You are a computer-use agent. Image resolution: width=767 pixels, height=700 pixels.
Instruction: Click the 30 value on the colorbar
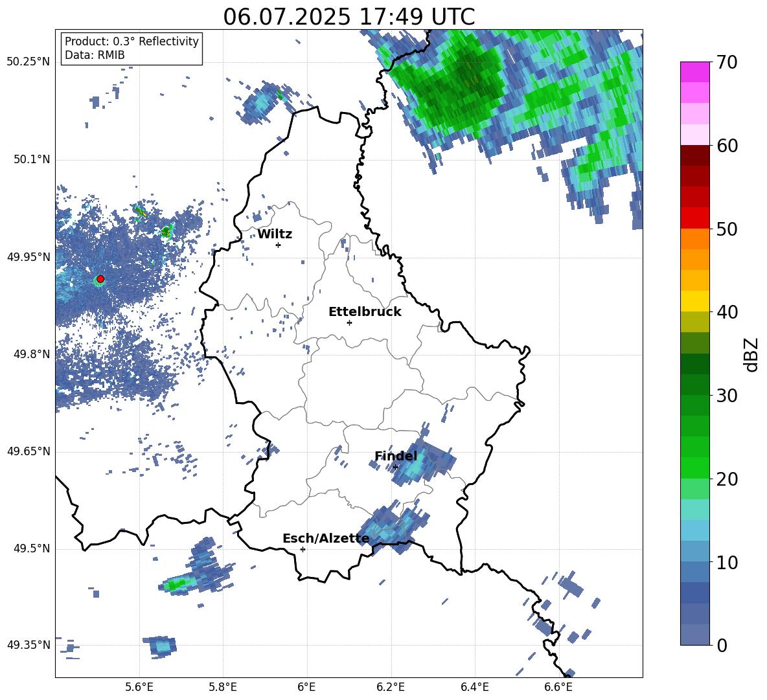727,396
